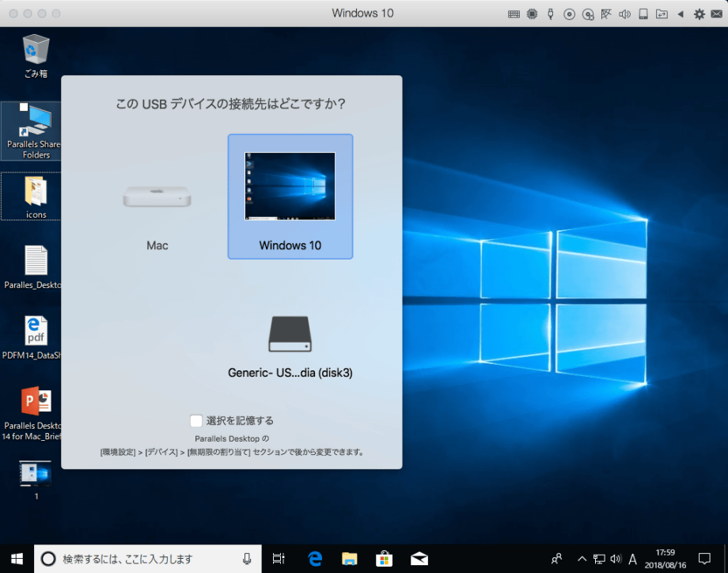Screen dimensions: 728x573
Task: Click the volume icon in Windows system tray
Action: [616, 559]
